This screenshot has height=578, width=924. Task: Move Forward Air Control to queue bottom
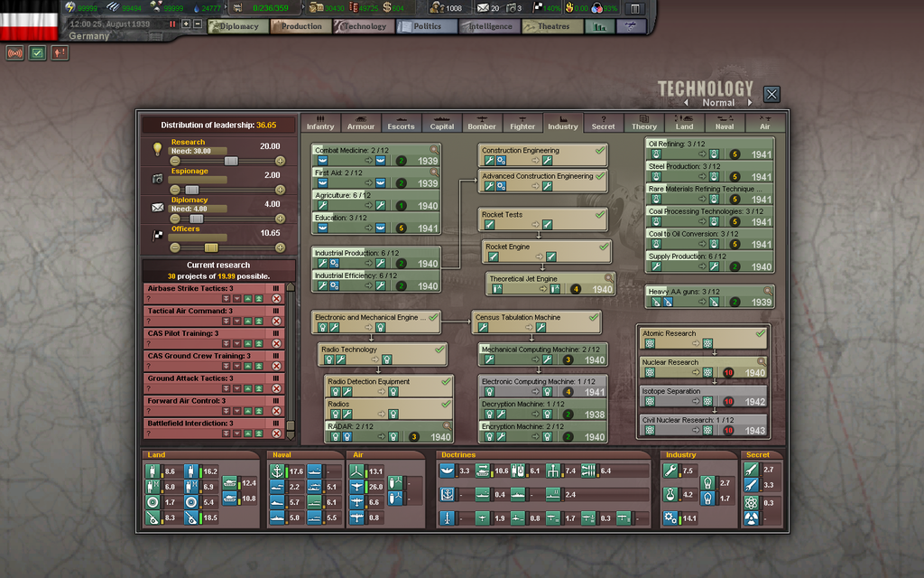point(226,411)
